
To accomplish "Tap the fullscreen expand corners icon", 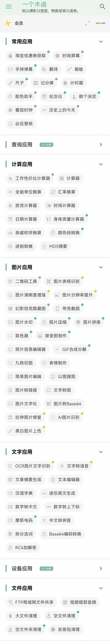I will point(87,23).
